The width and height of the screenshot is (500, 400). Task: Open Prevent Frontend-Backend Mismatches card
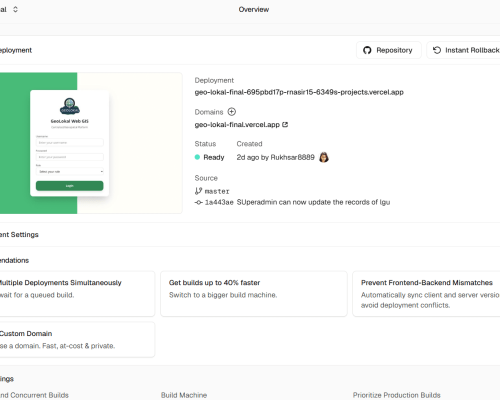[x=426, y=294]
